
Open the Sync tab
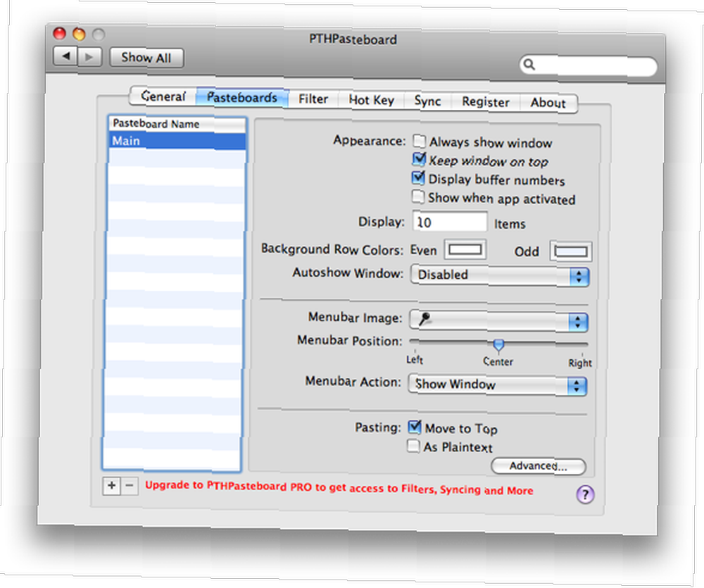tap(427, 101)
